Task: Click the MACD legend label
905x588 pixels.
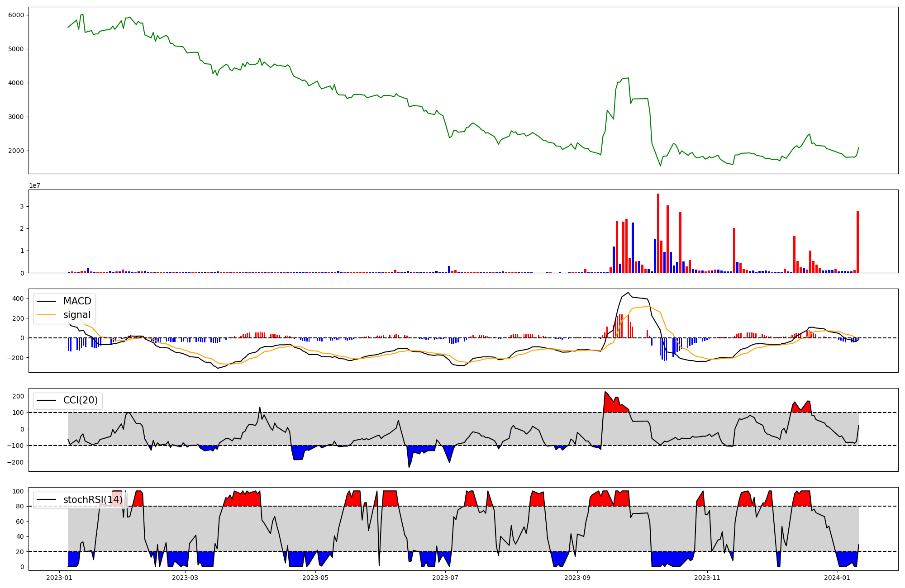Action: (x=77, y=301)
